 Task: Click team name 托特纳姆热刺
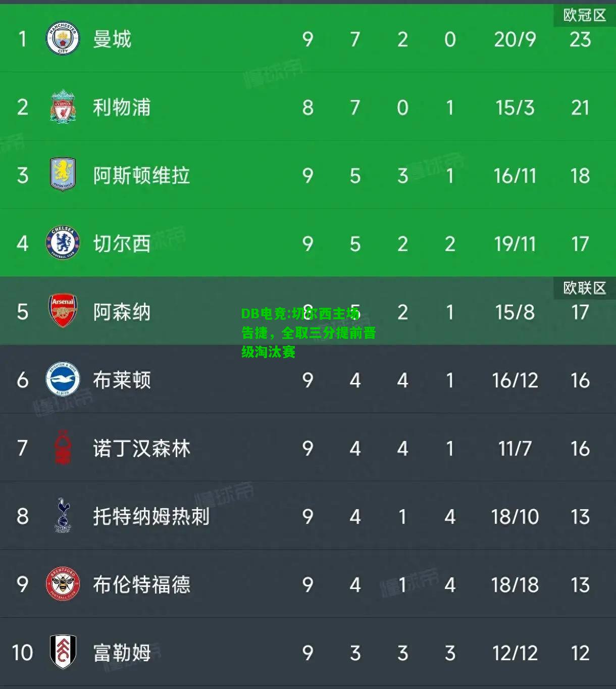[151, 517]
